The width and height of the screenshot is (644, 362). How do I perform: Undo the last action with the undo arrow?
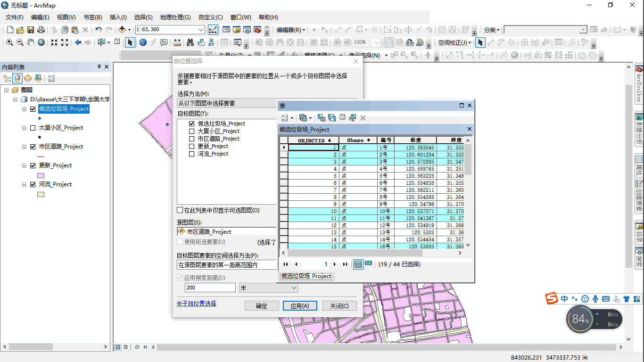pos(99,30)
